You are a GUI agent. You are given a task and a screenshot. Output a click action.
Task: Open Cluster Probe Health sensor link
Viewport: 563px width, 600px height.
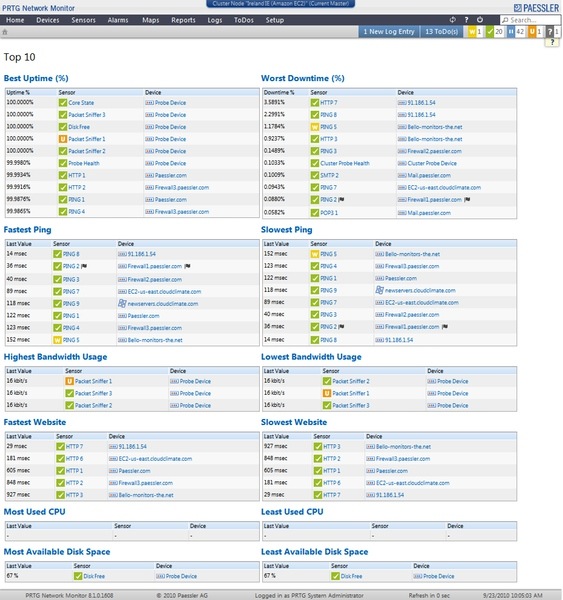[x=345, y=163]
